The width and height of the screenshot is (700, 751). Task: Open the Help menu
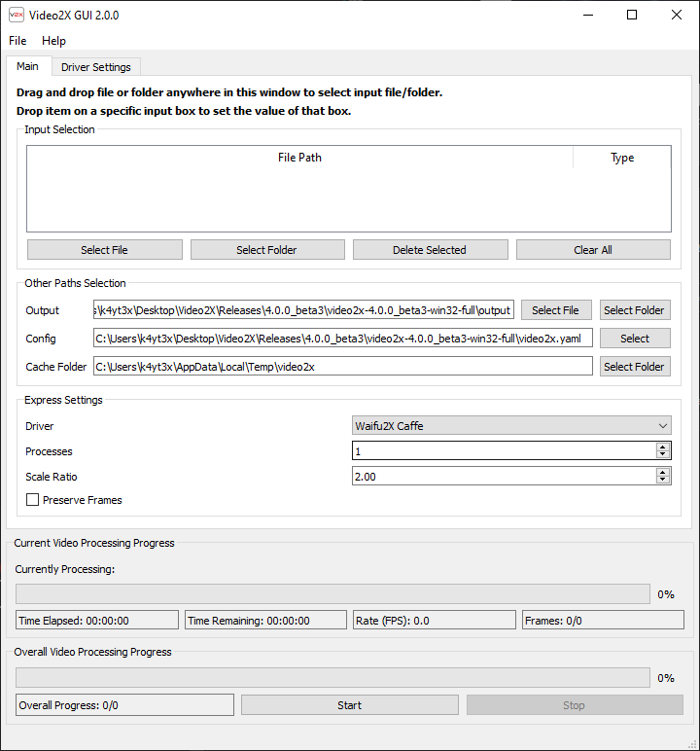[x=53, y=41]
